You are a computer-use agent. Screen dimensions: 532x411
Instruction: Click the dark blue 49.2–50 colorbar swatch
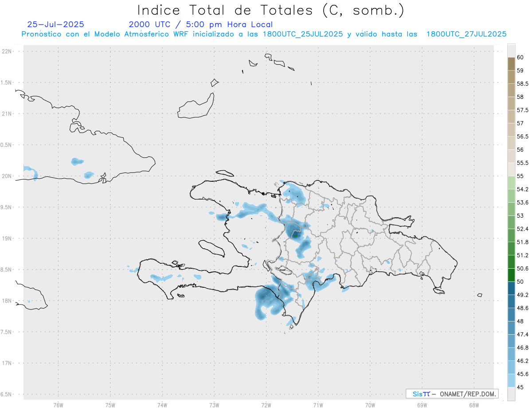coord(511,288)
